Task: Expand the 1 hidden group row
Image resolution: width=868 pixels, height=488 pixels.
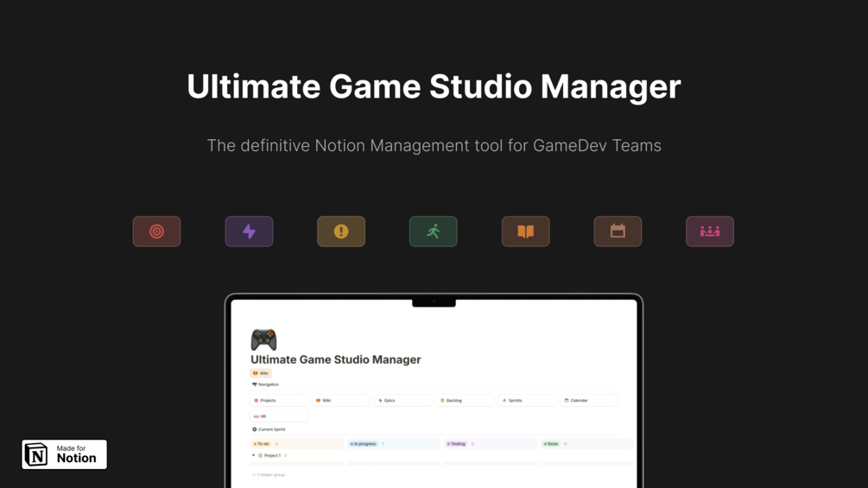Action: [x=269, y=475]
